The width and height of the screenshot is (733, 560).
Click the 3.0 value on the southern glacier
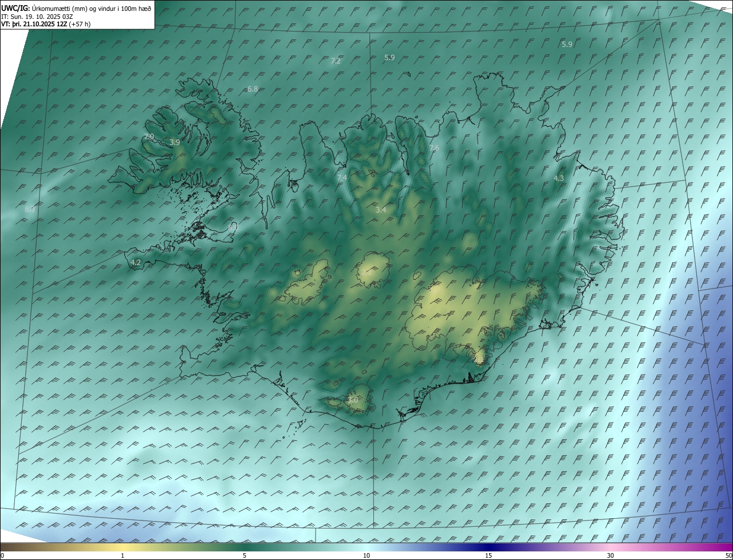coord(353,400)
